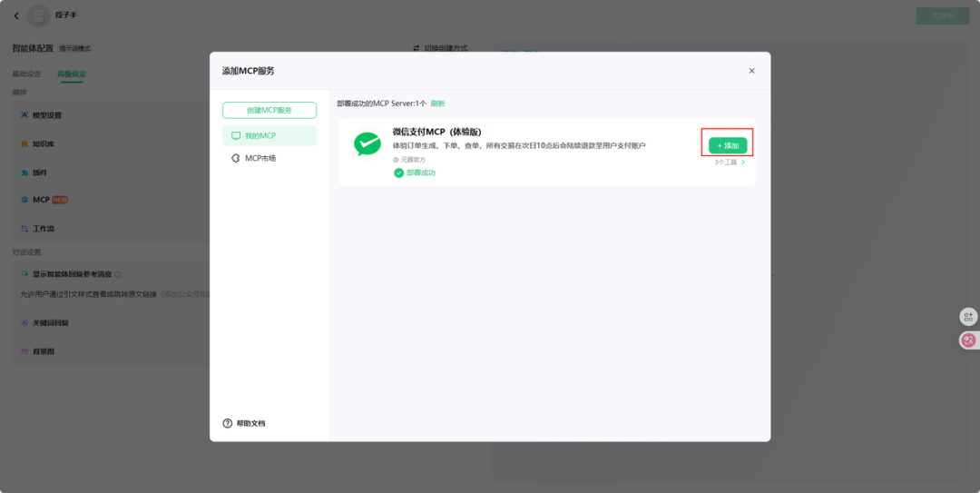Click the floating grid icon on right edge

968,316
